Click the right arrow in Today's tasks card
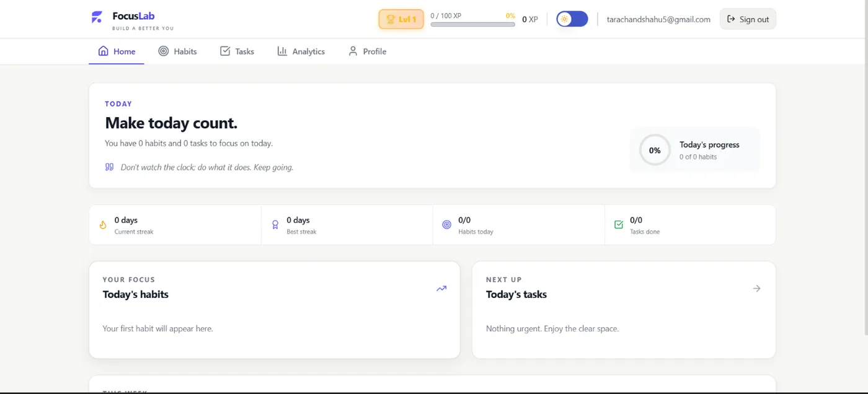This screenshot has width=868, height=394. 756,288
